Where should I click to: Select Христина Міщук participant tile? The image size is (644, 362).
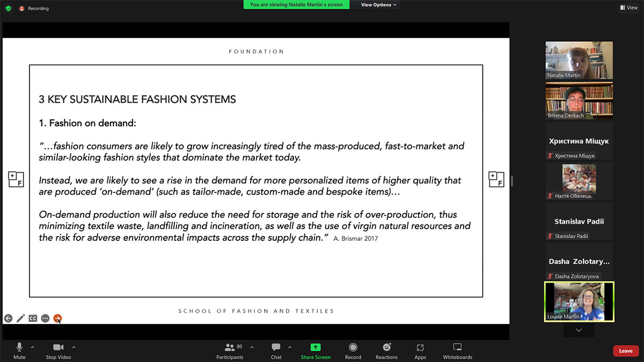pos(579,141)
